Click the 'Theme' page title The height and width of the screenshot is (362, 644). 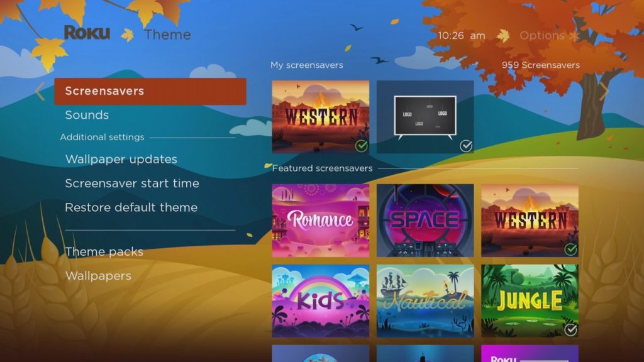pos(167,35)
